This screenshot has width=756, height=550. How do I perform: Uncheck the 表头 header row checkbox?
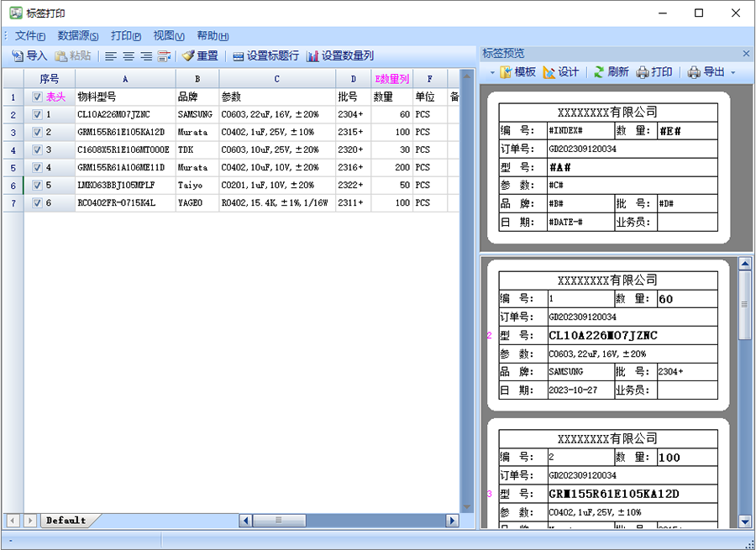point(37,97)
